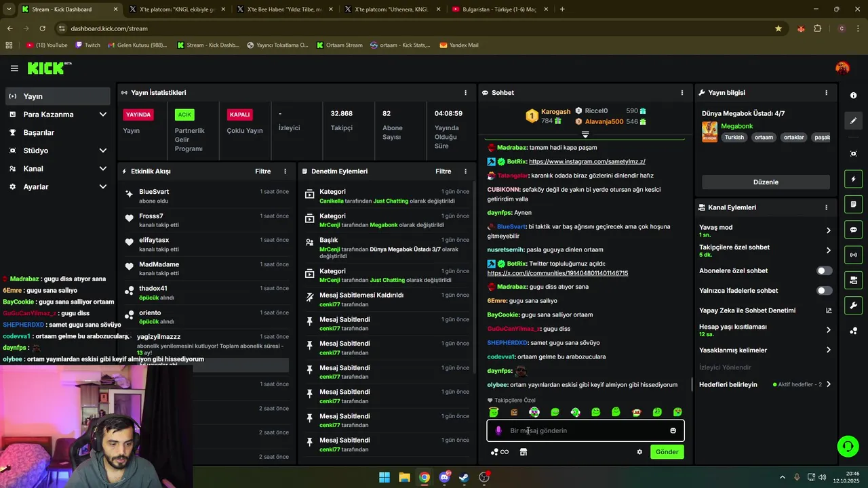Toggle the camera Kanal Eylemleri widget icon
Screen dimensions: 868x488
(853, 280)
